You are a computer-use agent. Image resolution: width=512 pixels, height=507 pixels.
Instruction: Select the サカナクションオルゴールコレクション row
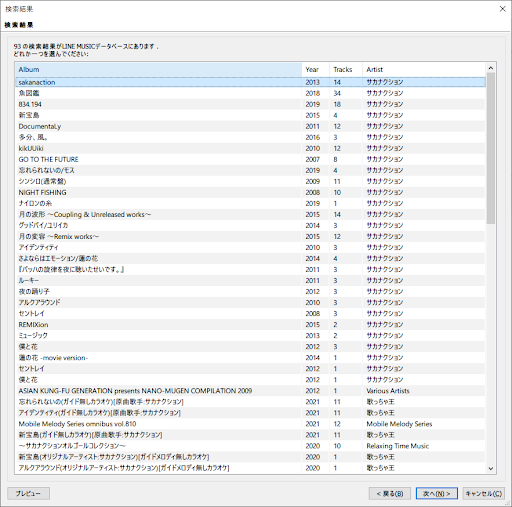[x=250, y=446]
